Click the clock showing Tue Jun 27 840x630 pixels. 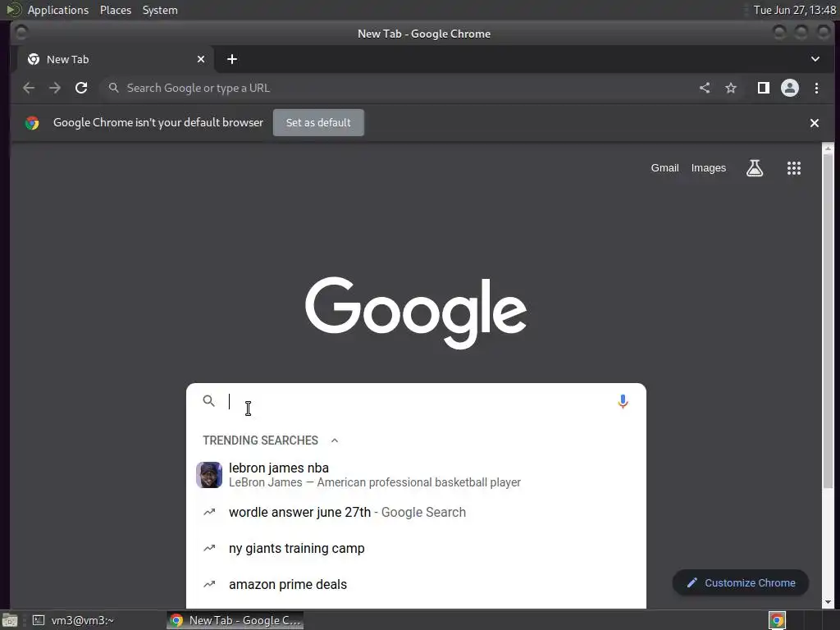(794, 10)
